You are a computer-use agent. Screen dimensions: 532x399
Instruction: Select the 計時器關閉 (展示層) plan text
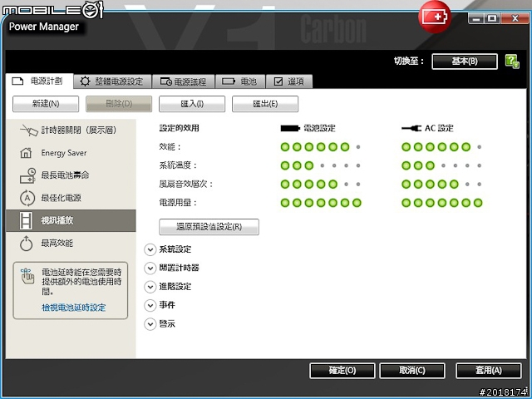79,130
